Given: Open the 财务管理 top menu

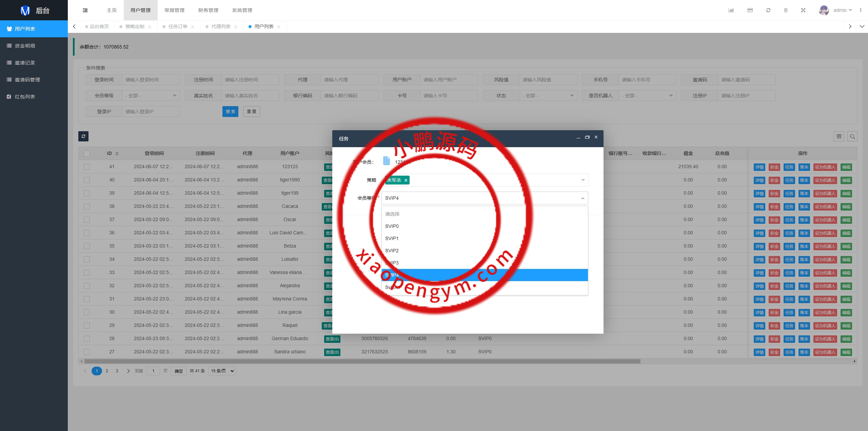Looking at the screenshot, I should [x=209, y=10].
